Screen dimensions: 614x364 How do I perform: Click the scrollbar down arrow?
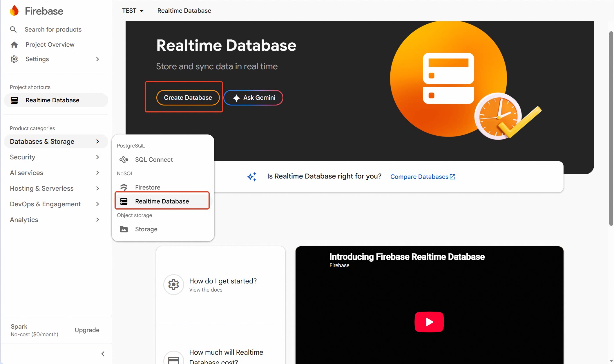(611, 361)
